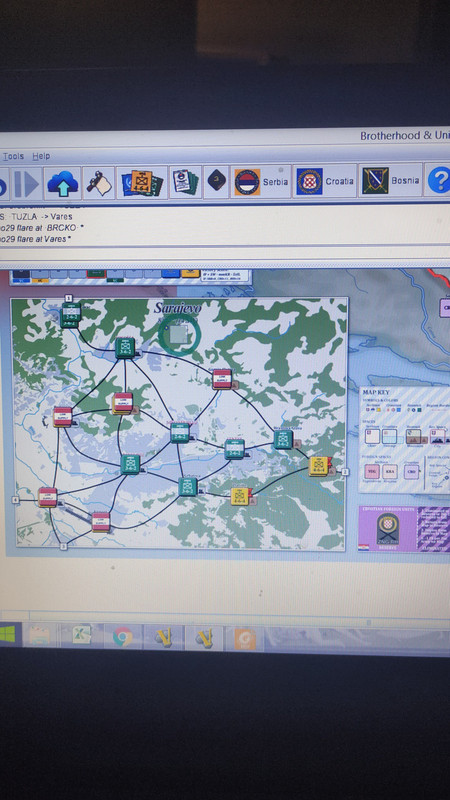Open Excel from the taskbar
This screenshot has height=800, width=450.
point(81,636)
